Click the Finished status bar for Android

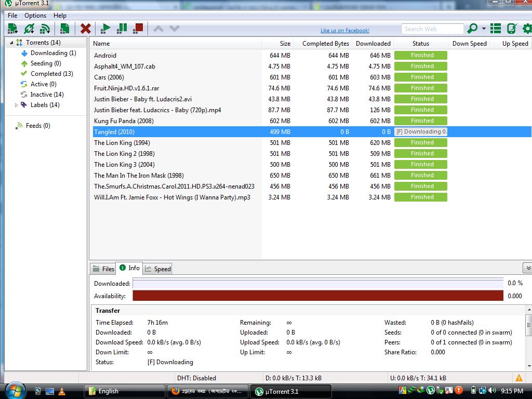(421, 55)
